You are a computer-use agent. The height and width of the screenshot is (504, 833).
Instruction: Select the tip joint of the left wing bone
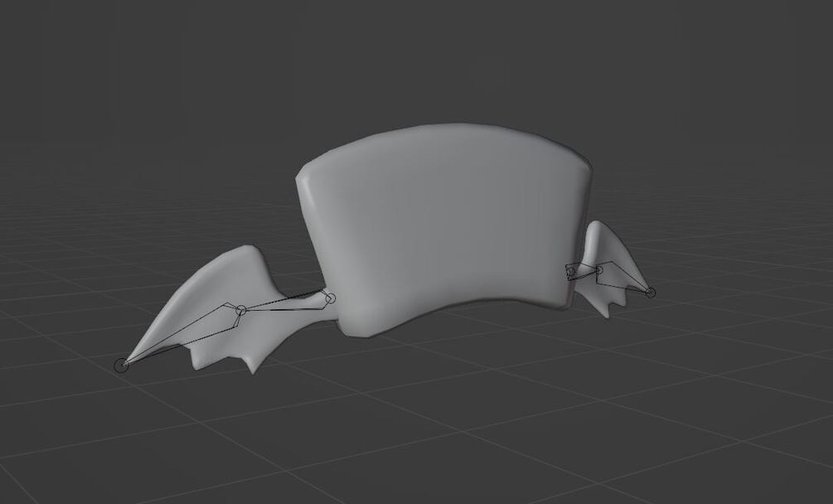(122, 366)
